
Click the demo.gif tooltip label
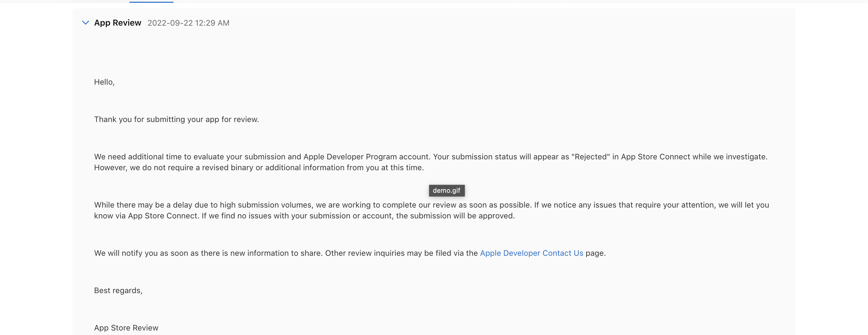[x=446, y=191]
